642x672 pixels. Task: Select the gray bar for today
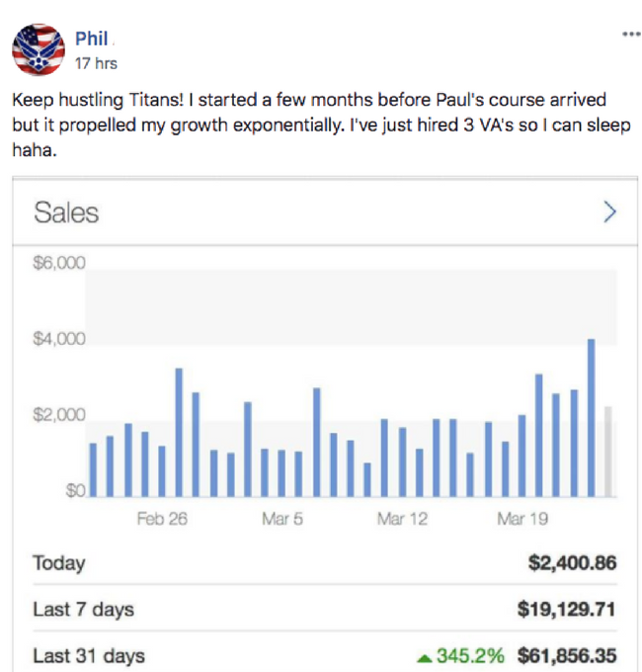coord(607,452)
